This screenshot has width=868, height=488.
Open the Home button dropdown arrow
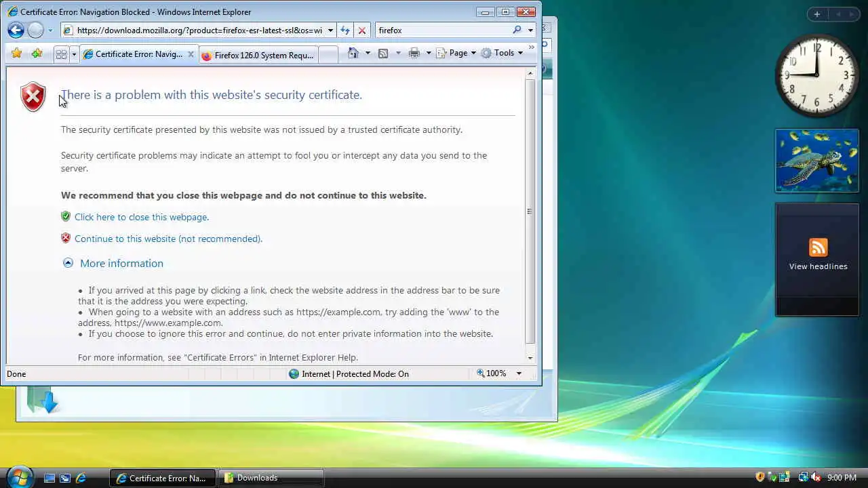(368, 53)
